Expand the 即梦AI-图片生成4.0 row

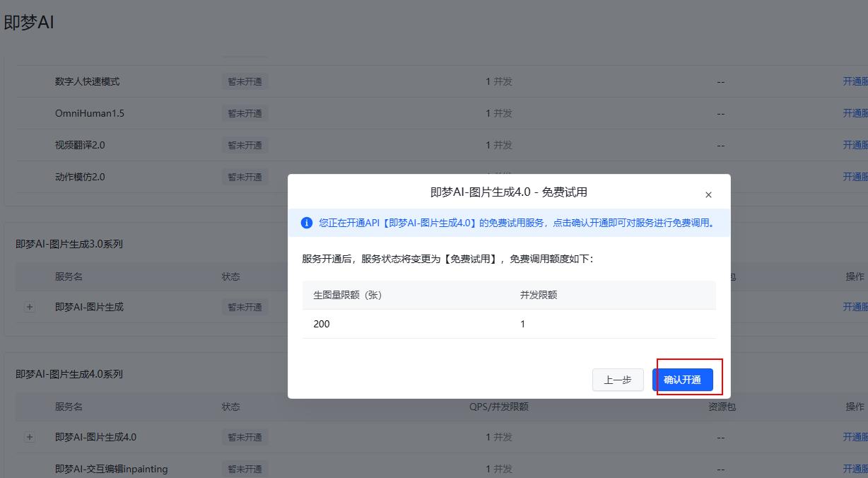[30, 437]
